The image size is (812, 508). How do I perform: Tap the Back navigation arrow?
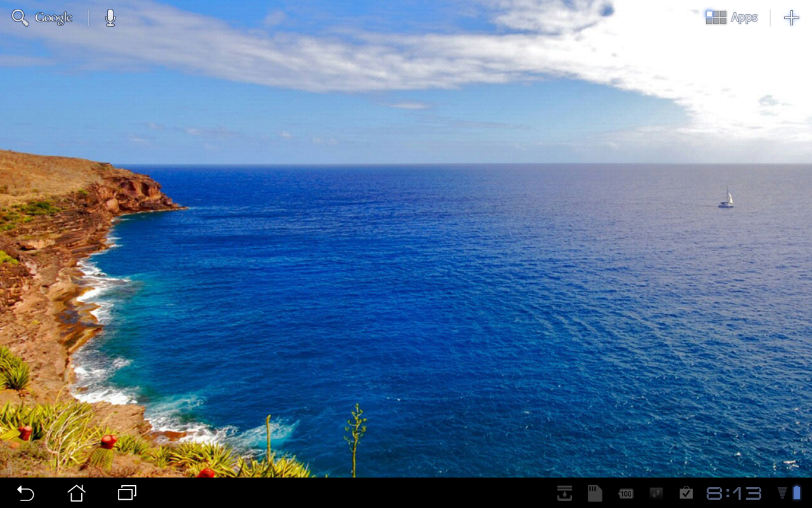point(25,493)
